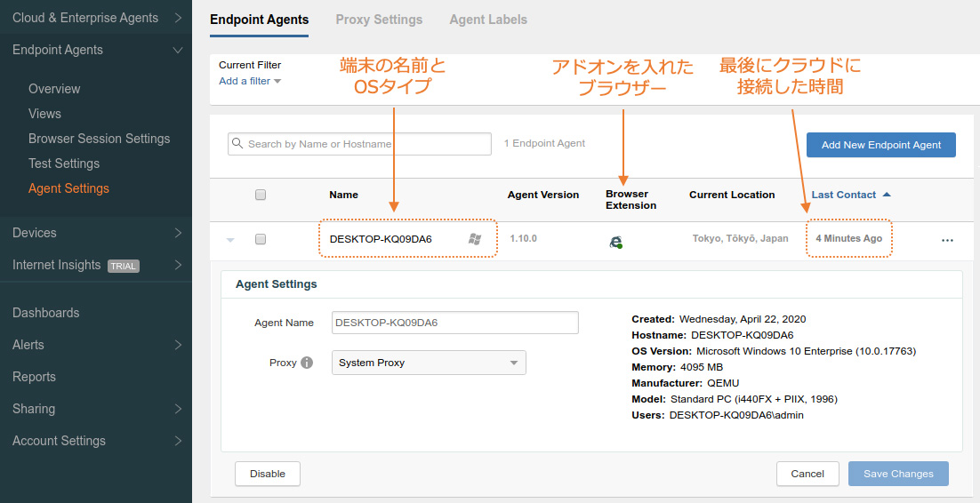Click the Add New Endpoint Agent button
The image size is (980, 503).
pyautogui.click(x=880, y=145)
